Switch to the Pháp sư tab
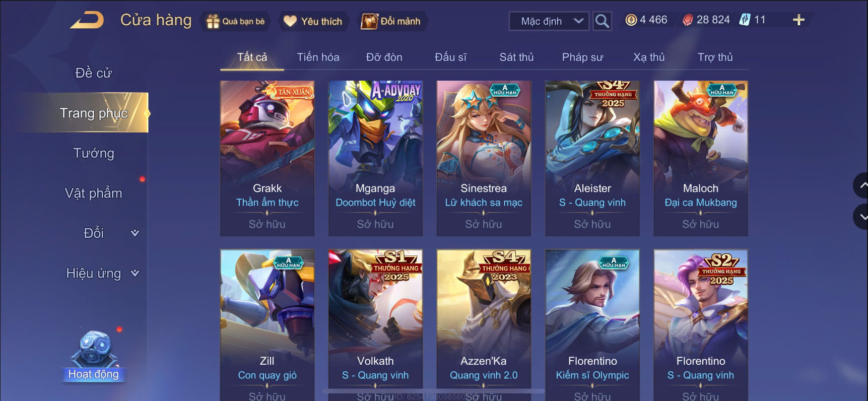 pyautogui.click(x=582, y=57)
